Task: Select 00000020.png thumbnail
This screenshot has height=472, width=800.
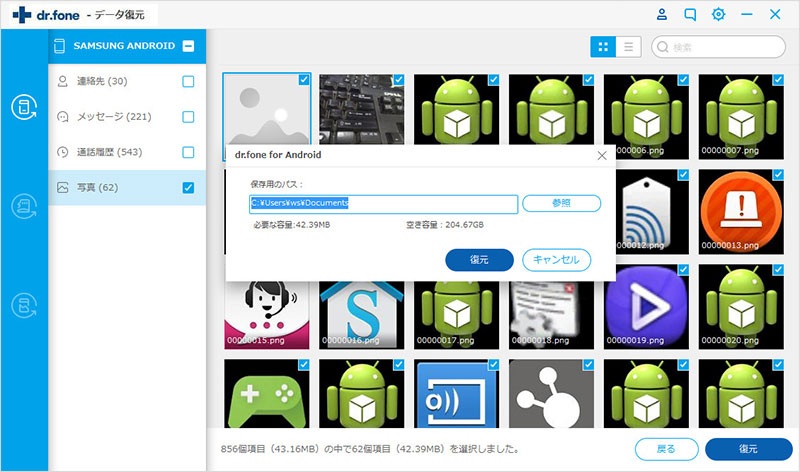Action: coord(741,307)
